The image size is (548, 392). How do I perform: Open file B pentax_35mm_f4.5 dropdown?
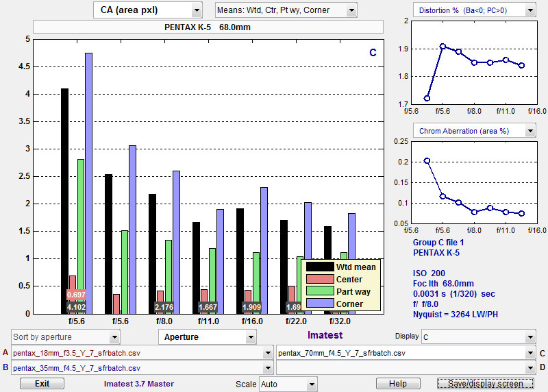142,368
